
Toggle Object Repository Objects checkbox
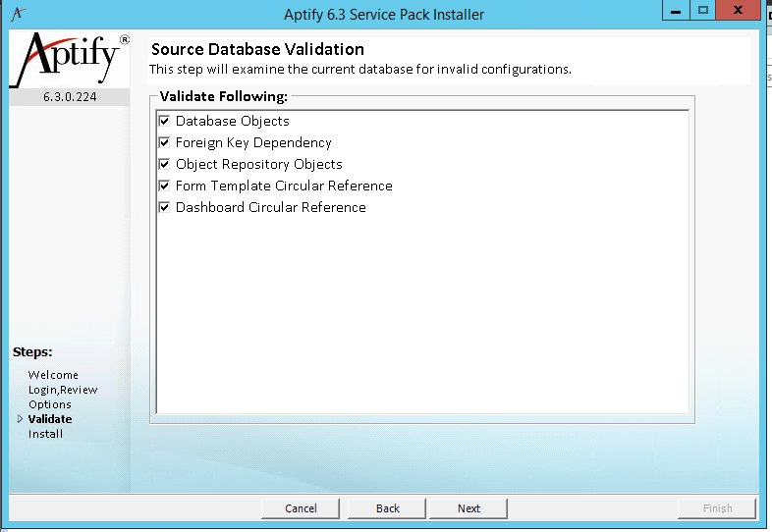164,164
